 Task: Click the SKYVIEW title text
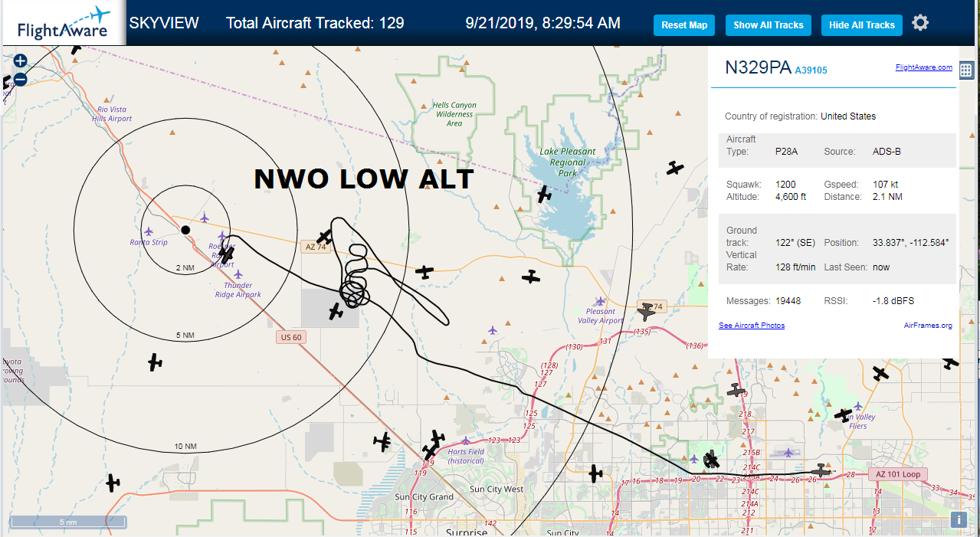tap(164, 23)
